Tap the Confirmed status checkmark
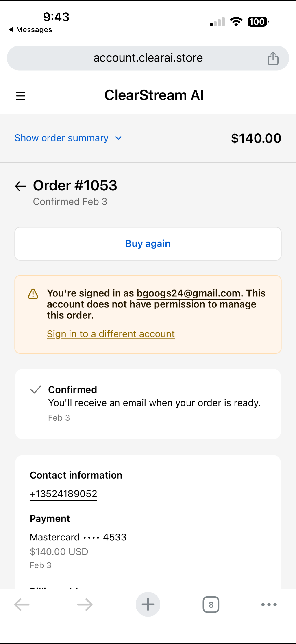Viewport: 296px width, 644px height. tap(36, 390)
